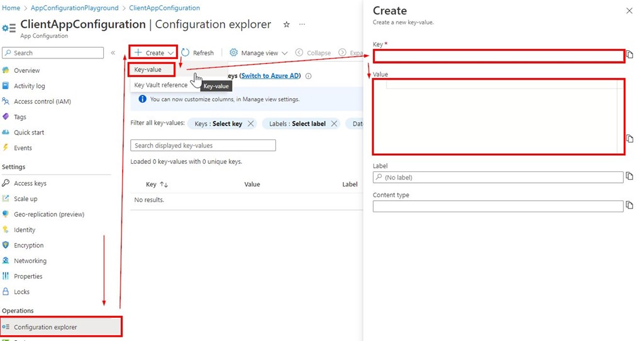Open Access keys in the Settings section

point(30,183)
